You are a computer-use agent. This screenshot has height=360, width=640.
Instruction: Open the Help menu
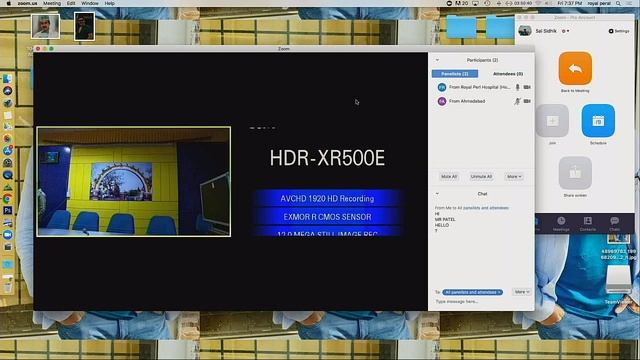click(x=109, y=3)
